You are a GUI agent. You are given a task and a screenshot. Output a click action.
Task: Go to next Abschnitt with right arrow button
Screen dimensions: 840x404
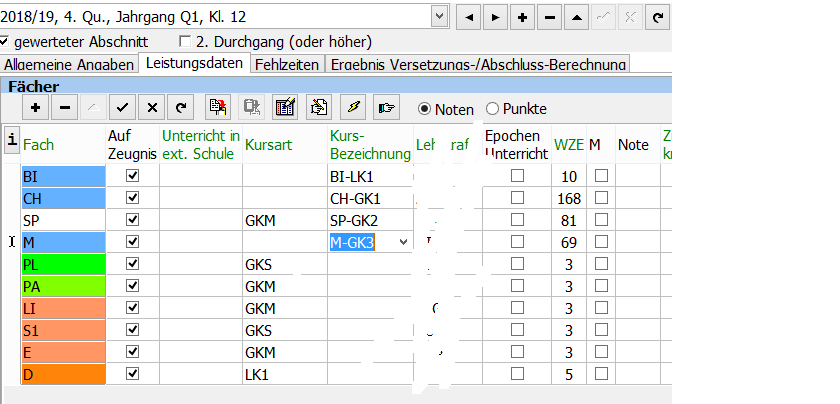click(496, 18)
